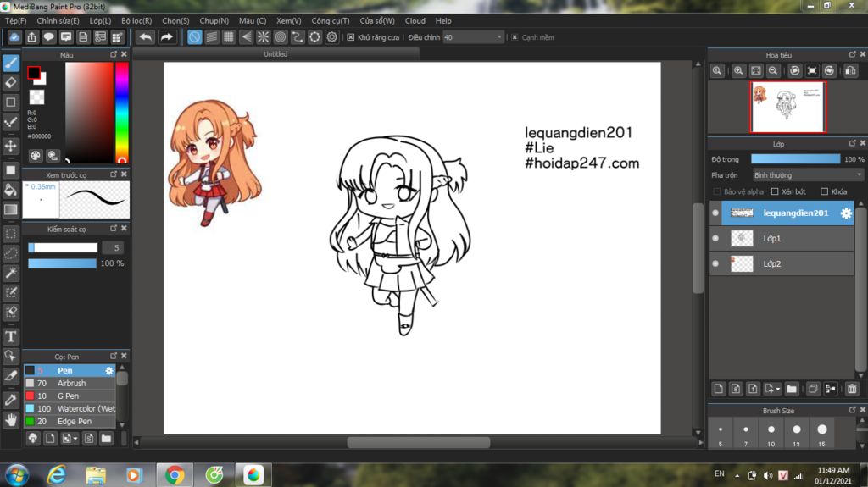Click the hue spectrum bar
868x487 pixels.
[122, 113]
